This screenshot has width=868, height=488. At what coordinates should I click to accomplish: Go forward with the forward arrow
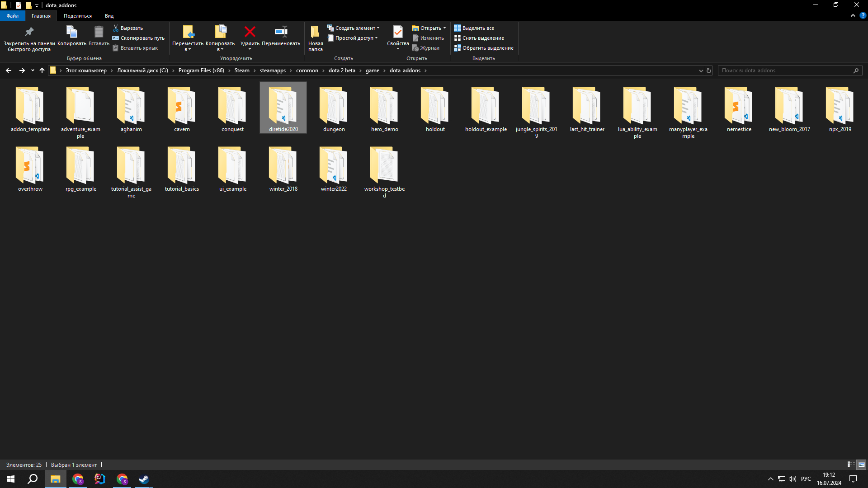(x=22, y=70)
